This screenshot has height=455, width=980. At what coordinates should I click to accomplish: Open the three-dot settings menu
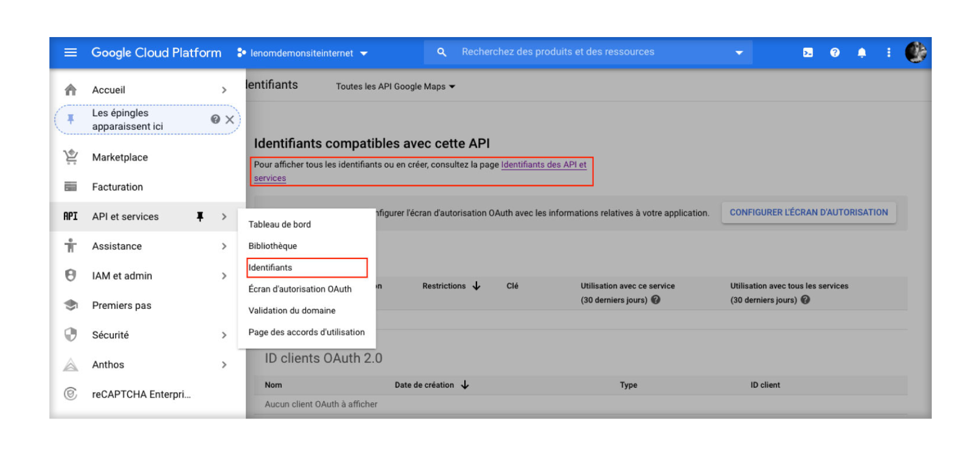click(889, 53)
